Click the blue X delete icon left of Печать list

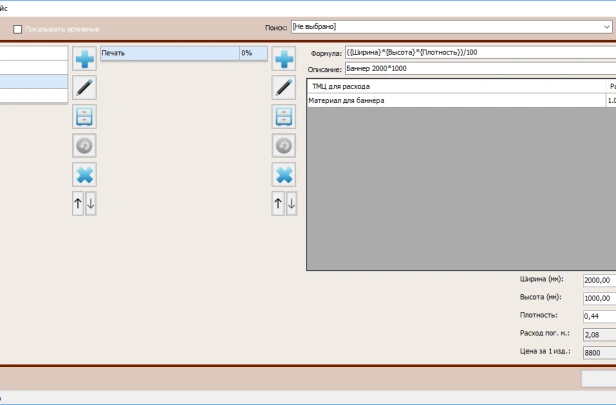click(85, 175)
